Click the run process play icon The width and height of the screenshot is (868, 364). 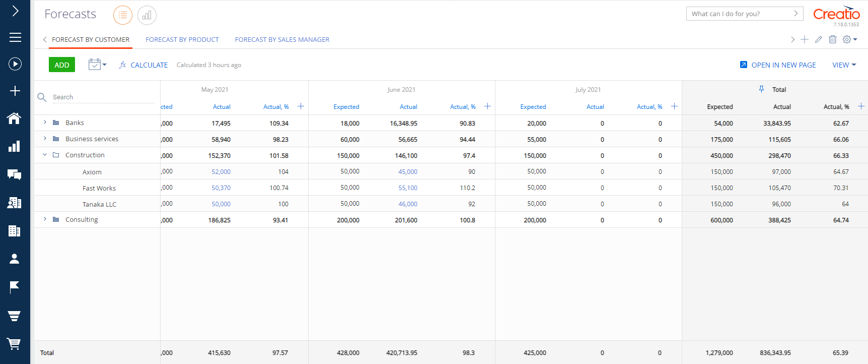[x=15, y=64]
